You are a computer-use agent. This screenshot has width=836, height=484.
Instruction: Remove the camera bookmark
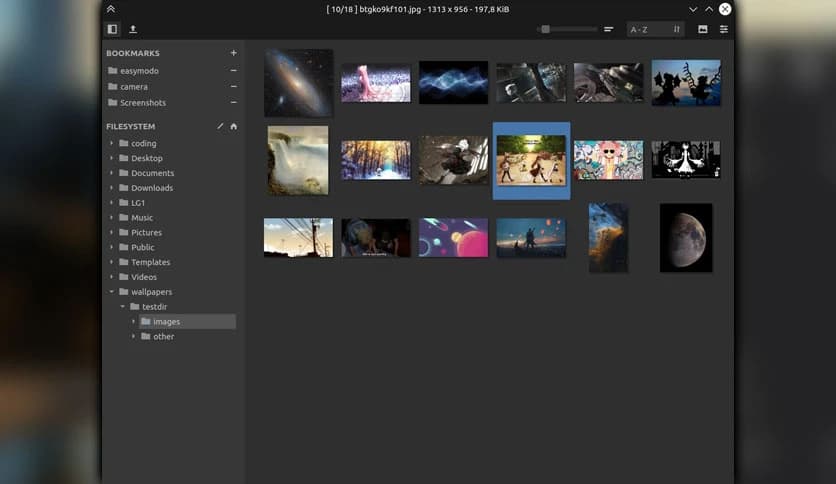234,86
